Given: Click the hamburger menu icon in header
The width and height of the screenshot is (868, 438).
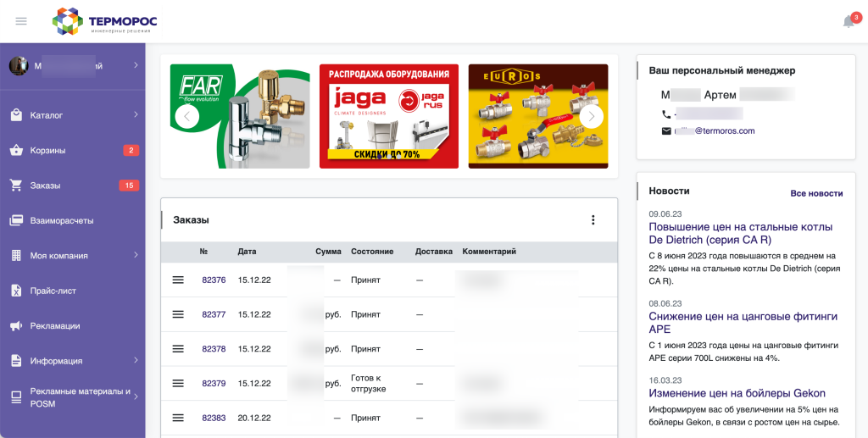Looking at the screenshot, I should [x=21, y=21].
